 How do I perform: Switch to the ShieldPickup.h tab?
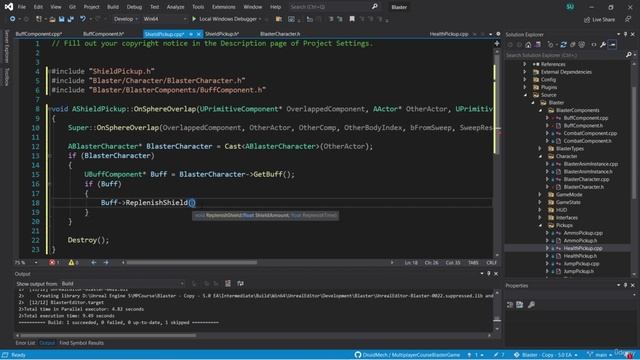click(x=222, y=34)
